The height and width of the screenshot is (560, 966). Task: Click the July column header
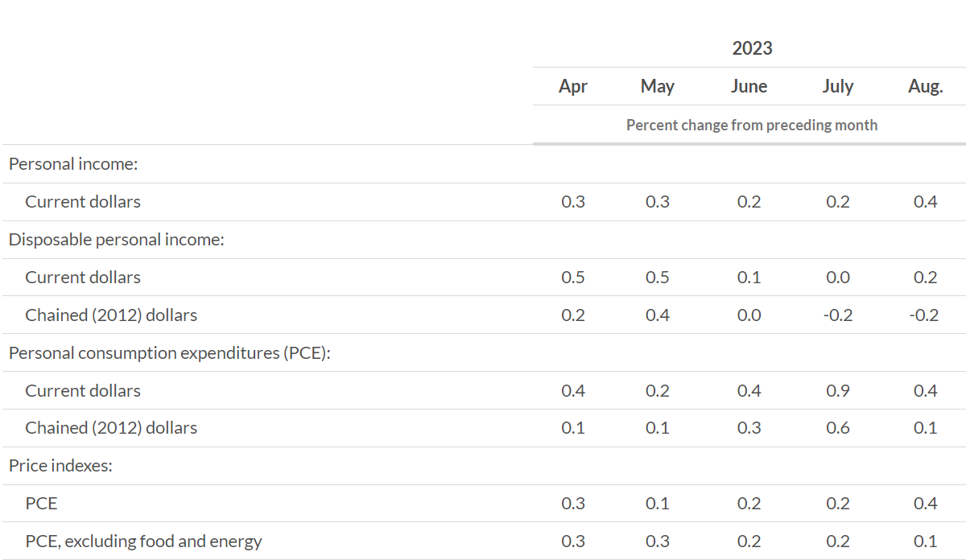pyautogui.click(x=837, y=87)
